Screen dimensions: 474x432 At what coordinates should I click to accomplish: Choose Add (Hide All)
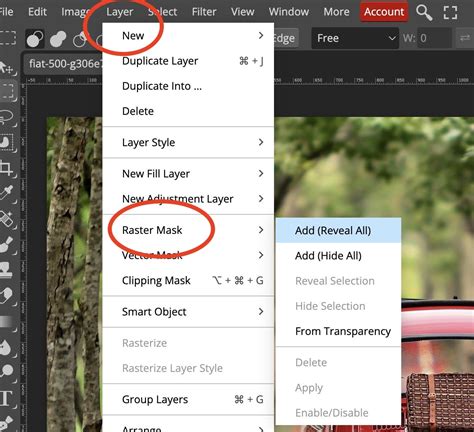coord(338,256)
